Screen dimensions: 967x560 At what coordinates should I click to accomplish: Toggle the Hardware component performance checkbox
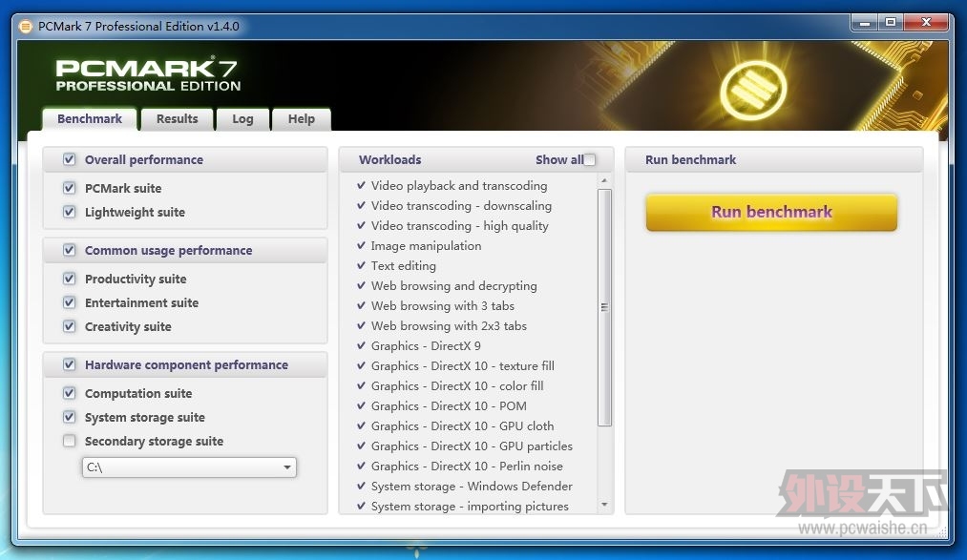[x=69, y=364]
